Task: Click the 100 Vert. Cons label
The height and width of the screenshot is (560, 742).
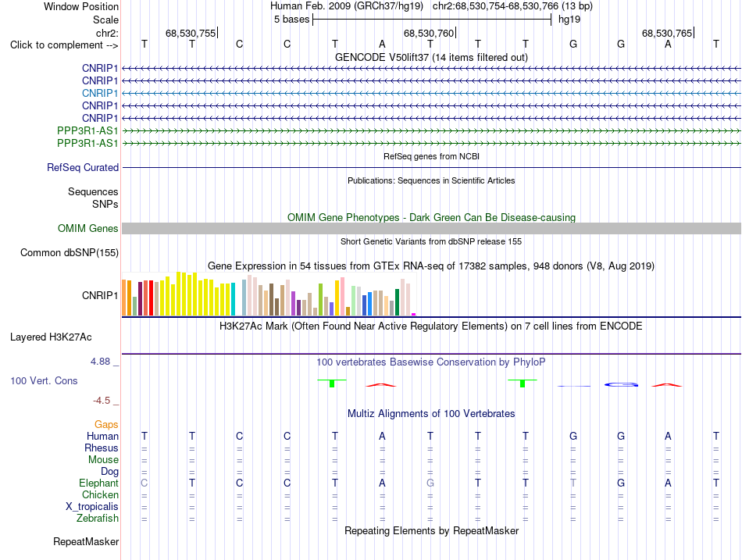Action: (44, 380)
